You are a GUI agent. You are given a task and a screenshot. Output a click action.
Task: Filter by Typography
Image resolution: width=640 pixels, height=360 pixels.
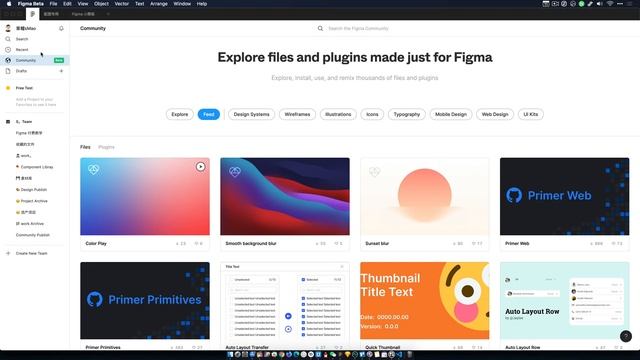coord(407,114)
